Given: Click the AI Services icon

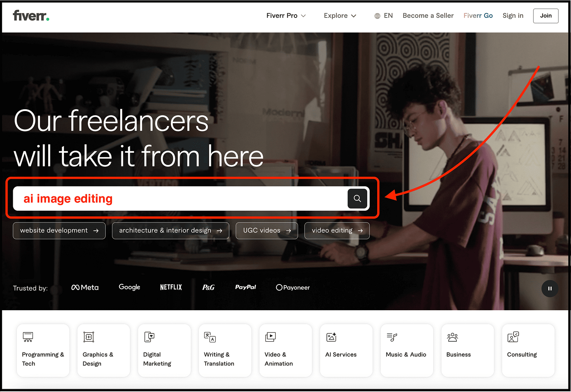Looking at the screenshot, I should click(331, 337).
